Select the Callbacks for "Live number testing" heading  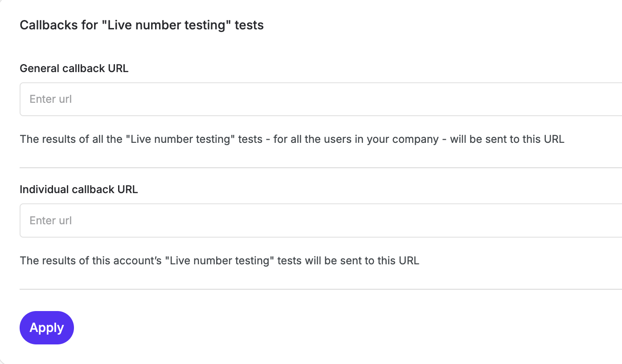142,25
